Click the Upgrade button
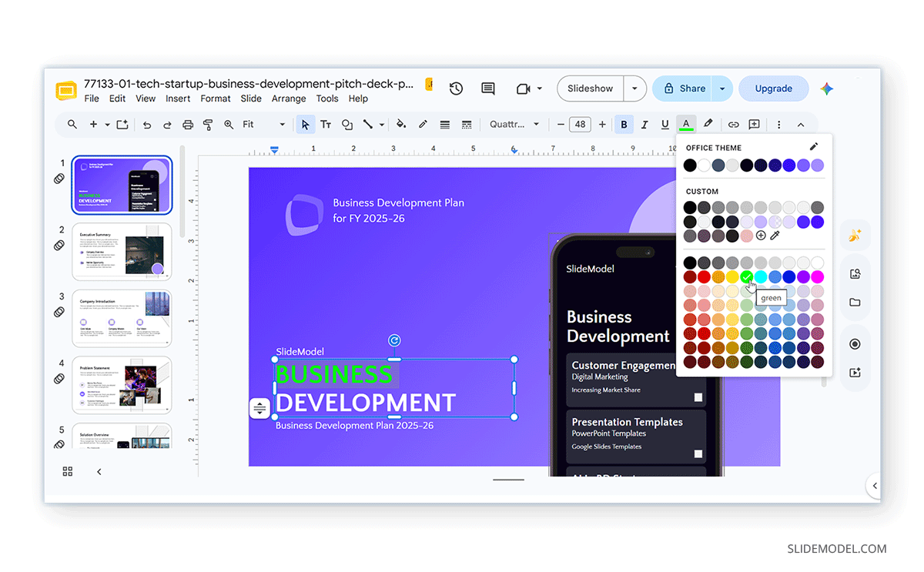924x572 pixels. (x=774, y=89)
